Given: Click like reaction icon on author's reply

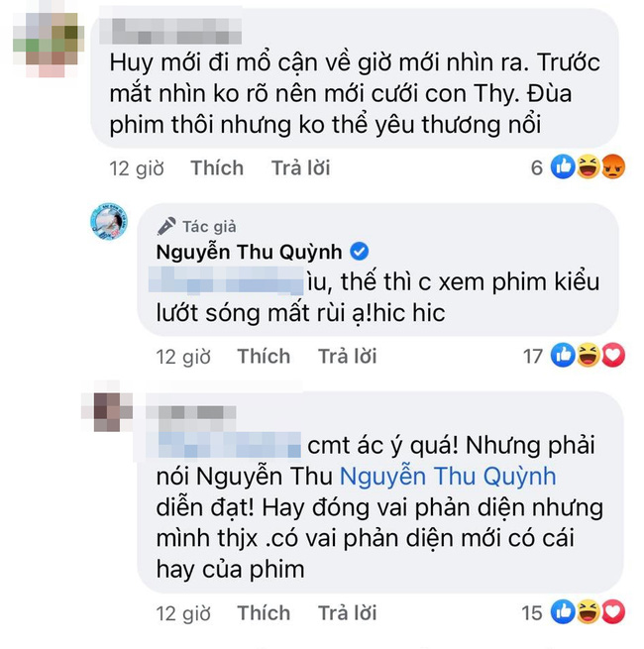Looking at the screenshot, I should click(x=563, y=355).
